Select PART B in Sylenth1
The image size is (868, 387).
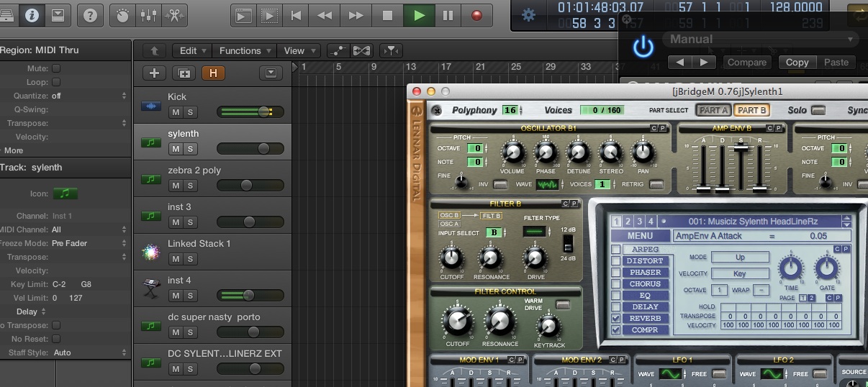751,110
